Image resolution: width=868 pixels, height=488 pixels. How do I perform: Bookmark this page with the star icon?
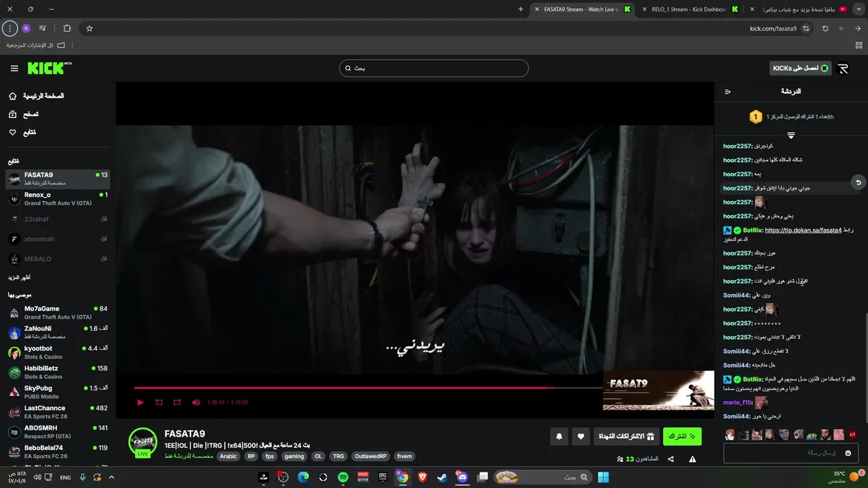[89, 28]
